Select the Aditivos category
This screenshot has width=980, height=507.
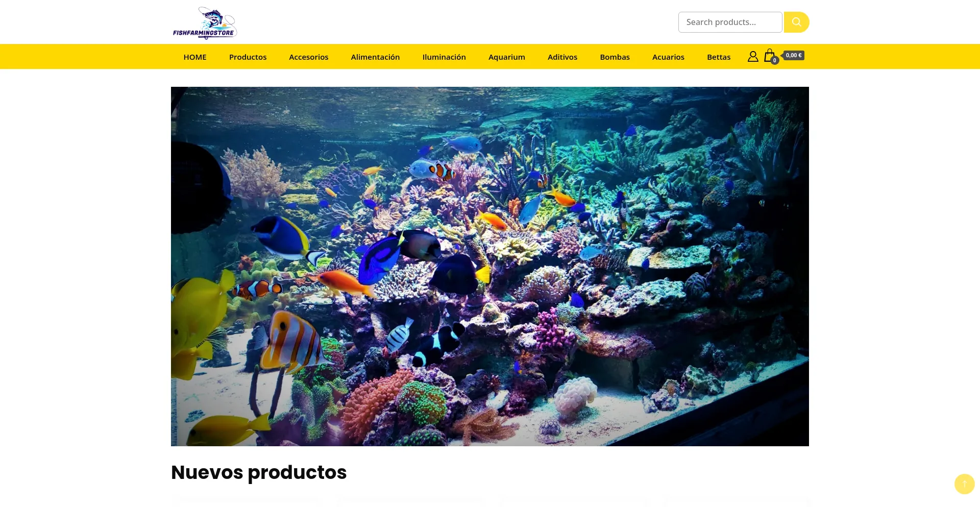tap(562, 57)
